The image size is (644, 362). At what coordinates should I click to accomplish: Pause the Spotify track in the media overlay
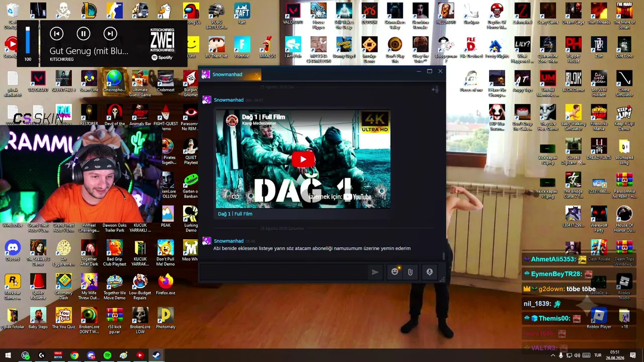(84, 34)
